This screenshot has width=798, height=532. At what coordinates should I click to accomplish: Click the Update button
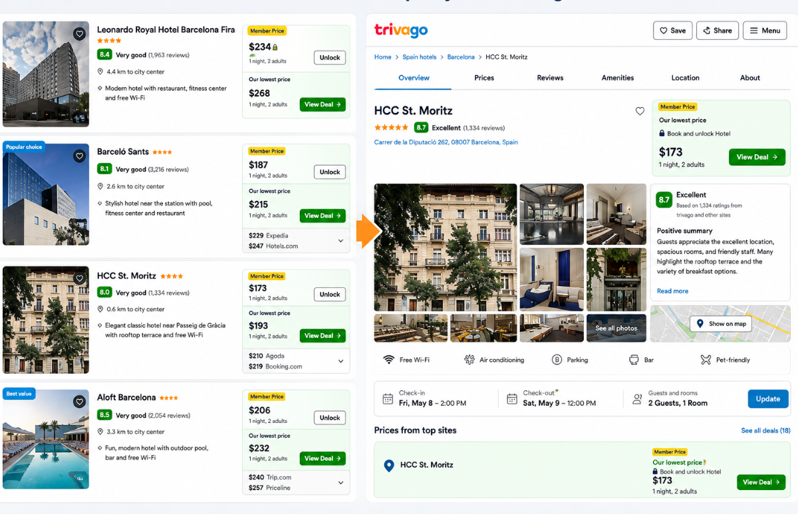768,399
